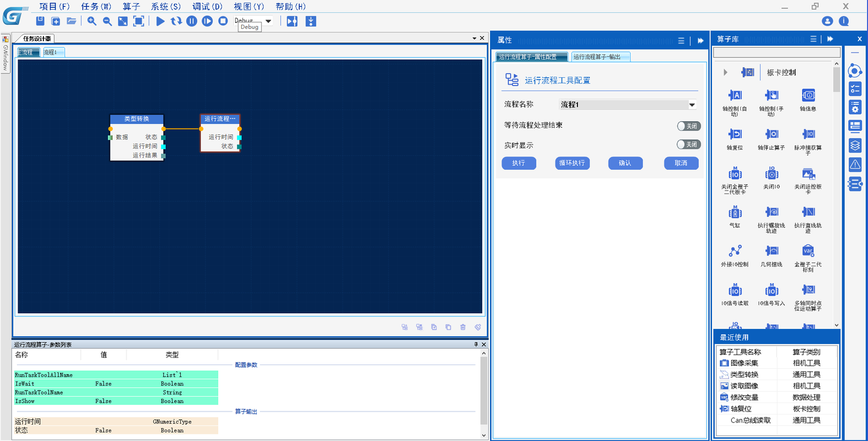This screenshot has width=868, height=441.
Task: Switch to the 流程1 tab
Action: coord(53,52)
